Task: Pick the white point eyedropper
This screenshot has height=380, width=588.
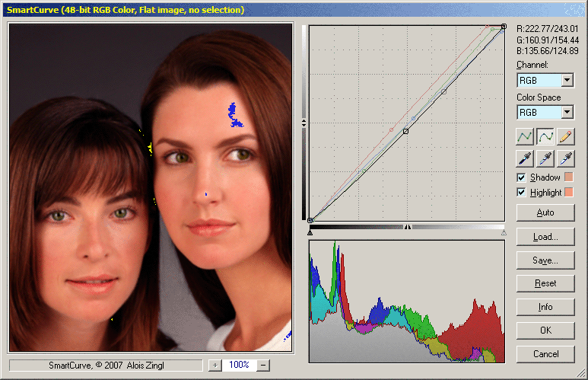Action: [x=565, y=158]
